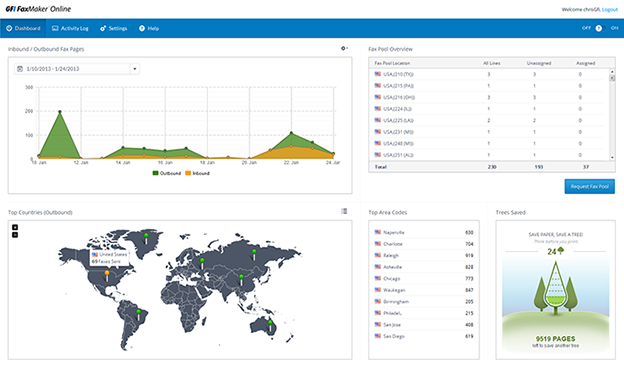The image size is (624, 368).
Task: Click the US flag beside USA,(225) (LA)
Action: click(x=378, y=120)
